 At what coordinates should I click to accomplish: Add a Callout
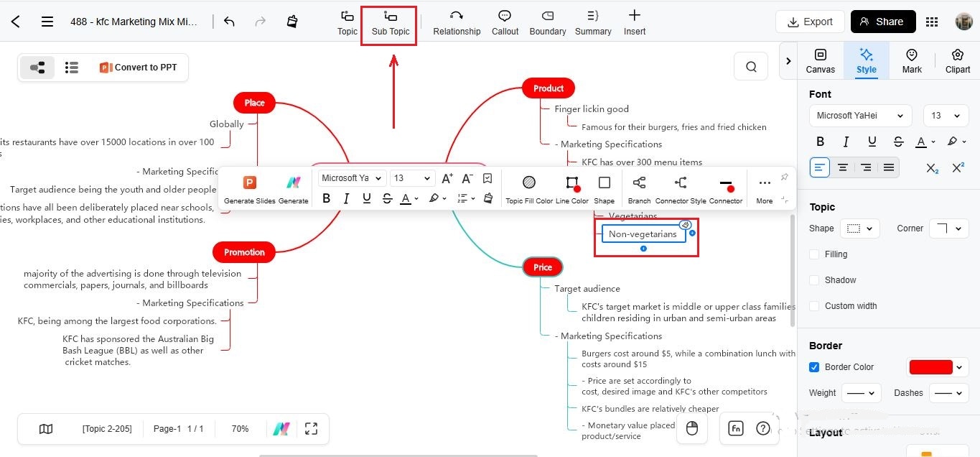(x=505, y=22)
